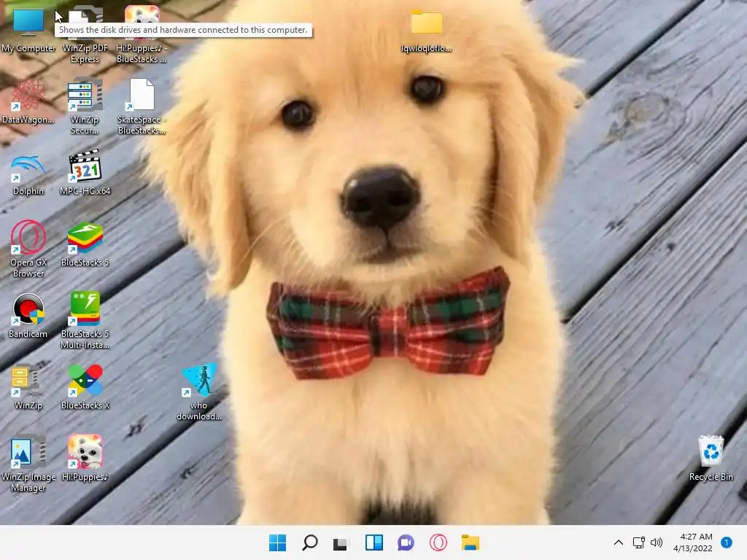This screenshot has width=747, height=560.
Task: Open network status in system tray
Action: (638, 542)
